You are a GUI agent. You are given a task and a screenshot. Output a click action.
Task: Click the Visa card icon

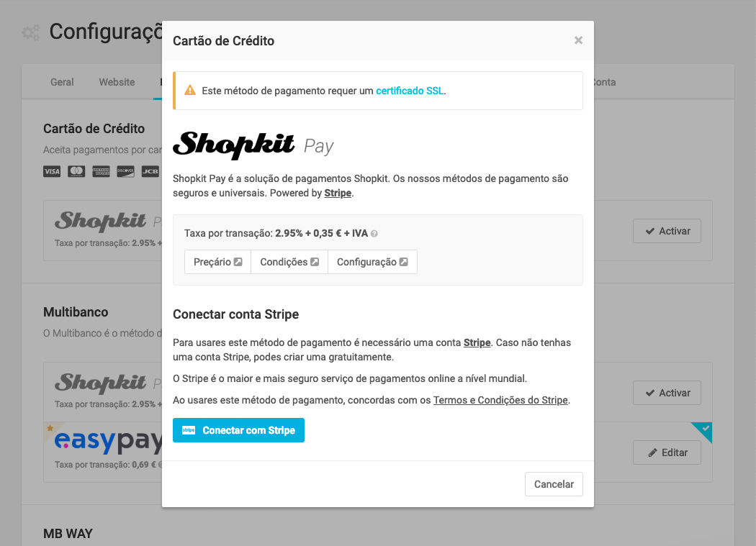click(x=52, y=171)
